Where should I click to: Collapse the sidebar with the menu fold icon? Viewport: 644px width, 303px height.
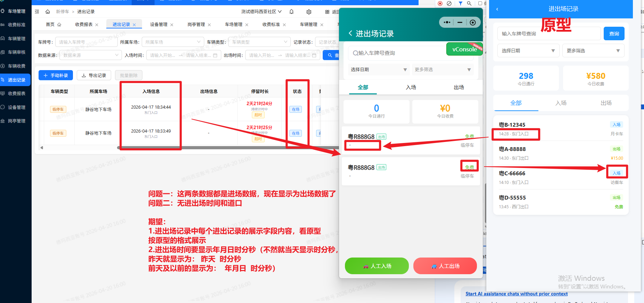click(x=37, y=12)
